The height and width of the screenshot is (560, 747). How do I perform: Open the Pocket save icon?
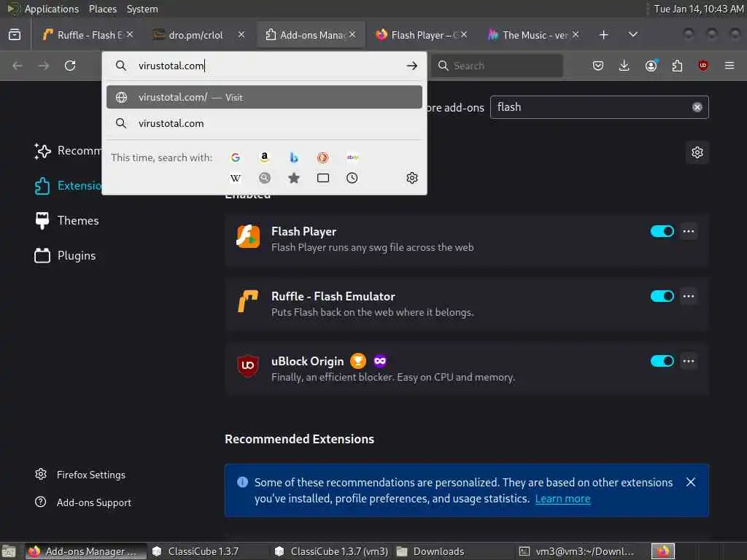tap(598, 66)
